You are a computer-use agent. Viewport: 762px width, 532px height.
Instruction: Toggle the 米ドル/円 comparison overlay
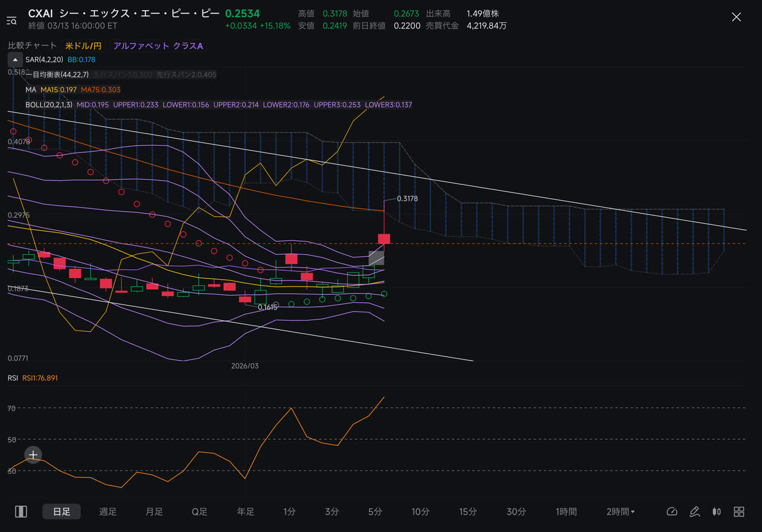[83, 46]
